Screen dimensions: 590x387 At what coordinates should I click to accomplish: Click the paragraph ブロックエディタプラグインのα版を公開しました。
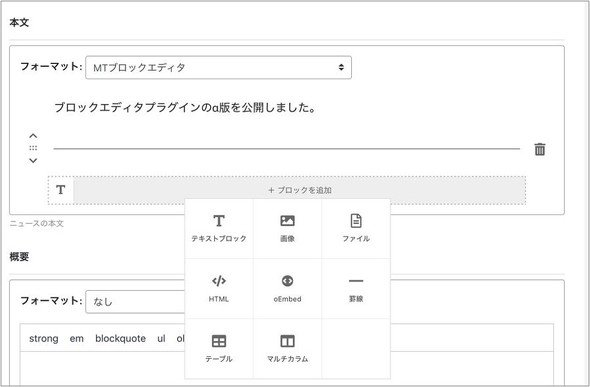coord(185,108)
